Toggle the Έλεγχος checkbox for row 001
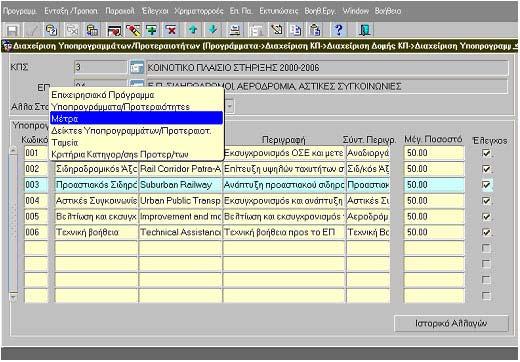520x362 pixels. coord(486,153)
